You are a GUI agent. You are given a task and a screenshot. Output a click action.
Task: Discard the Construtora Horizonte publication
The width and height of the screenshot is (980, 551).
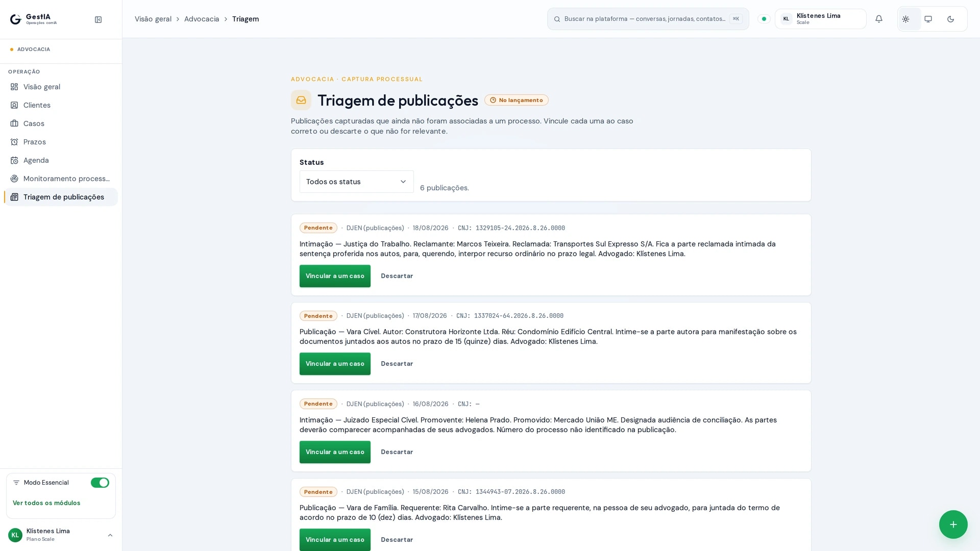click(x=397, y=364)
